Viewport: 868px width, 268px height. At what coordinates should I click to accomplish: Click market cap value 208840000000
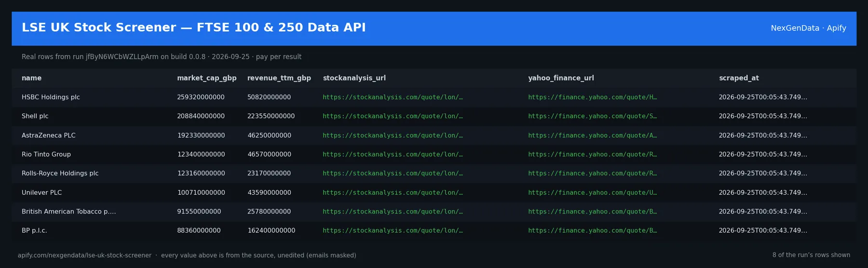(x=201, y=116)
